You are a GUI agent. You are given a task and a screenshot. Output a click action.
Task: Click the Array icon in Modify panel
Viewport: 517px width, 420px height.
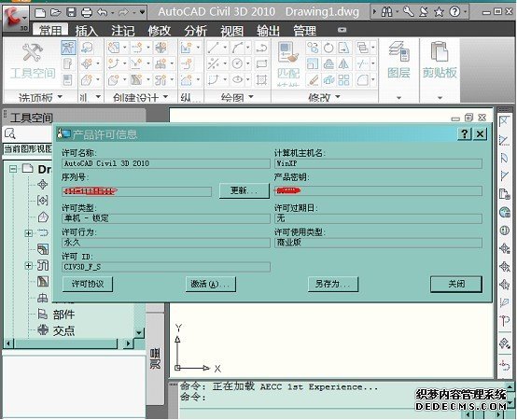344,79
